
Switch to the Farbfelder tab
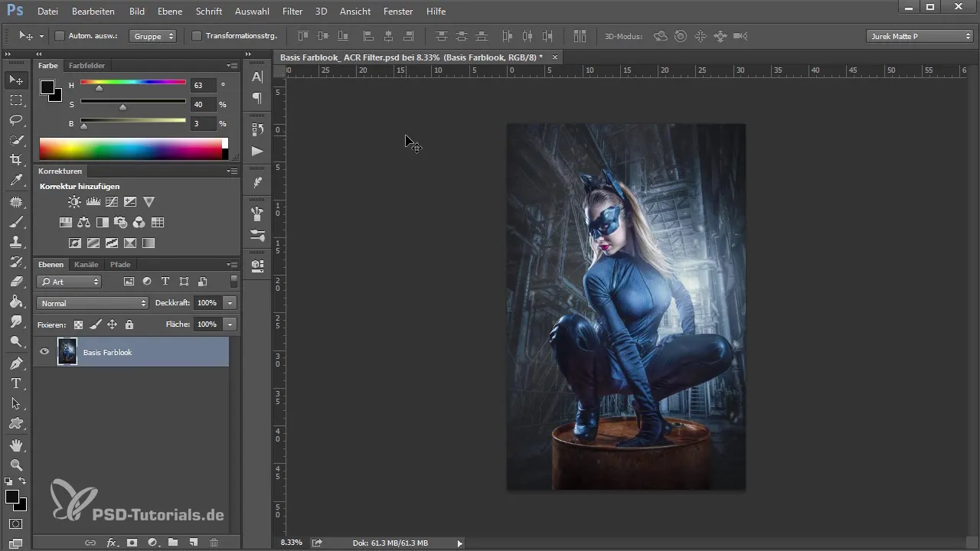pyautogui.click(x=87, y=66)
